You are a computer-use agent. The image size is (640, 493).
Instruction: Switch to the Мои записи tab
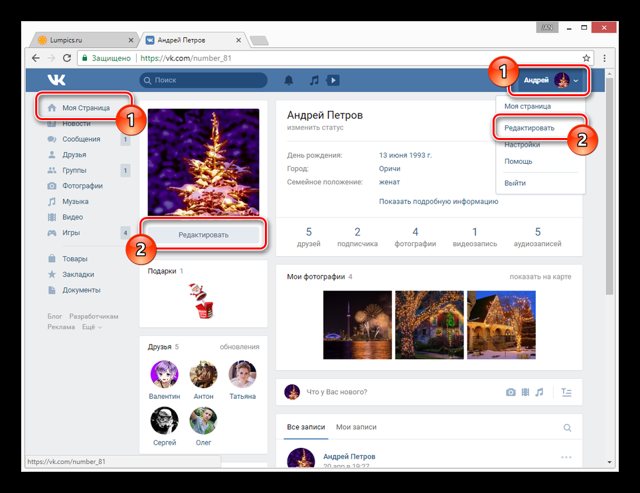pos(356,427)
